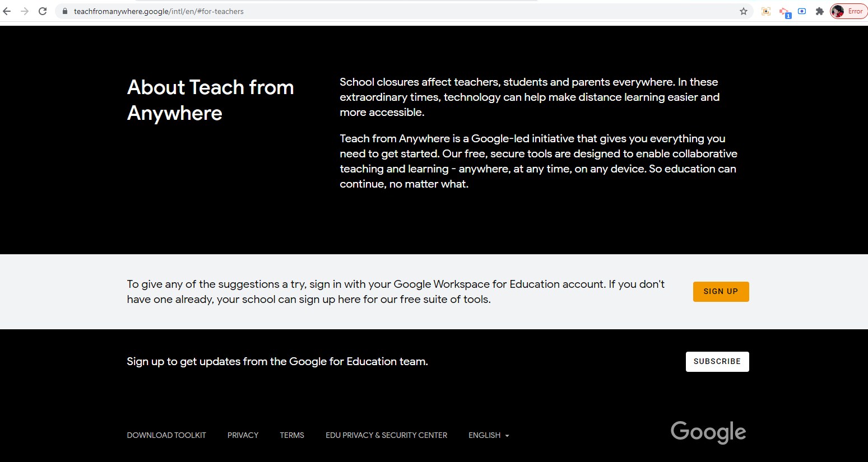The width and height of the screenshot is (868, 462).
Task: Open the orange screenshot capture extension
Action: tap(766, 11)
